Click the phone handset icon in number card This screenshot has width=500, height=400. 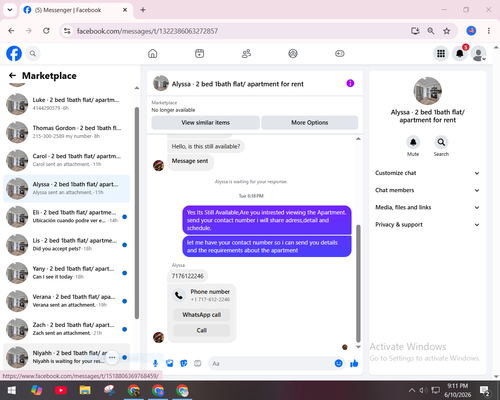tap(179, 295)
